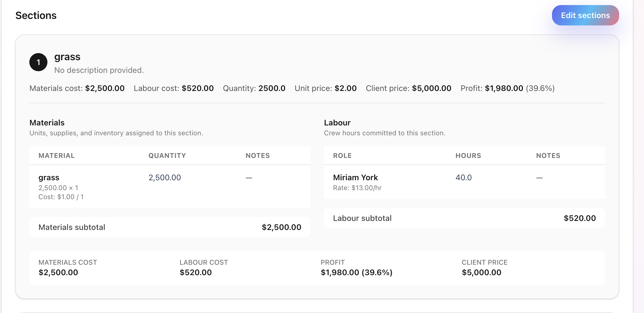The image size is (644, 313).
Task: Click the Sections page heading
Action: click(x=36, y=15)
